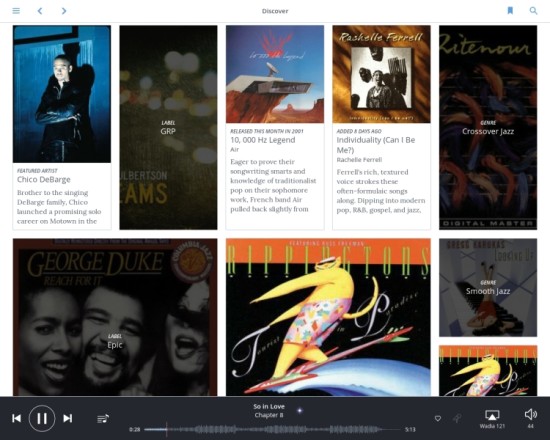Screen dimensions: 550x440
Task: Toggle the heart favorite for So in Love
Action: point(438,418)
